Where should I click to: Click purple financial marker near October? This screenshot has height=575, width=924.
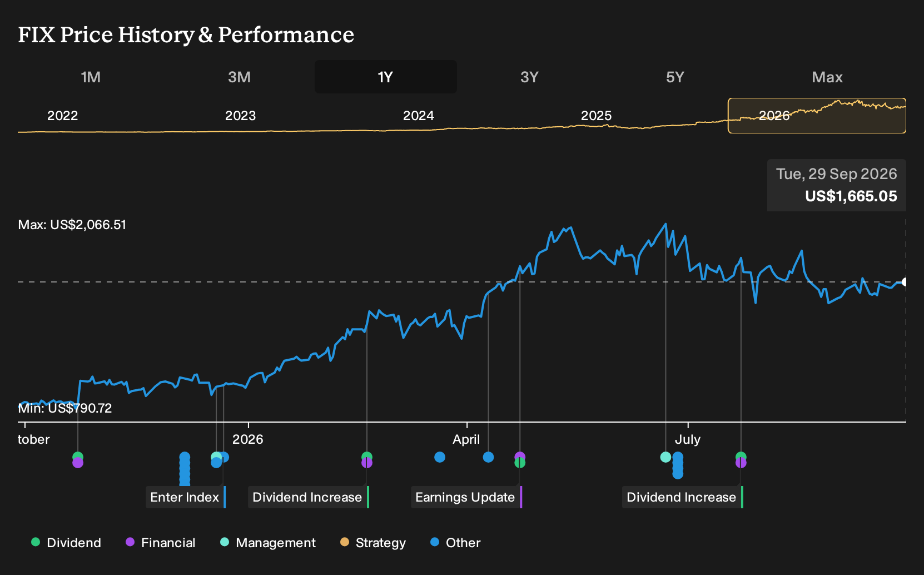click(x=78, y=463)
